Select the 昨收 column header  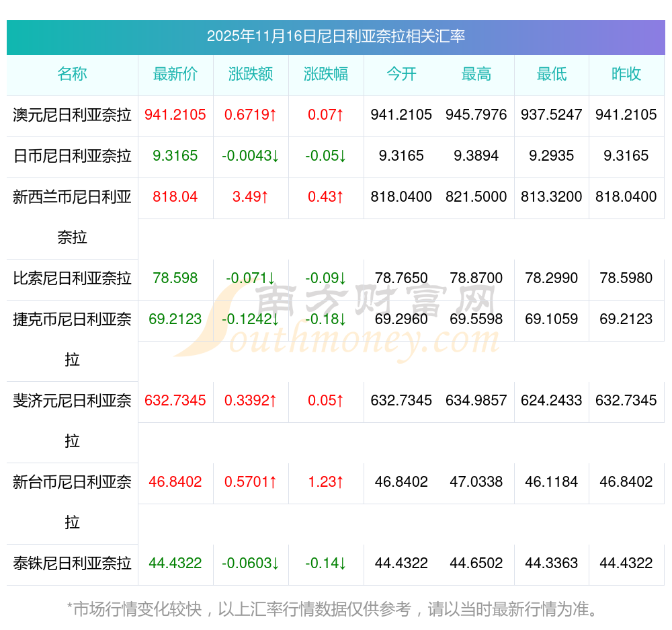626,74
